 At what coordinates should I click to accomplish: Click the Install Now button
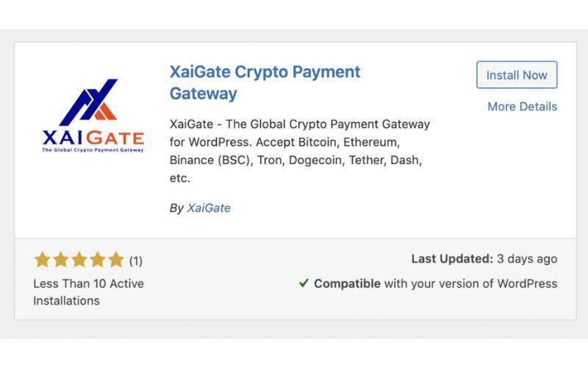click(517, 75)
